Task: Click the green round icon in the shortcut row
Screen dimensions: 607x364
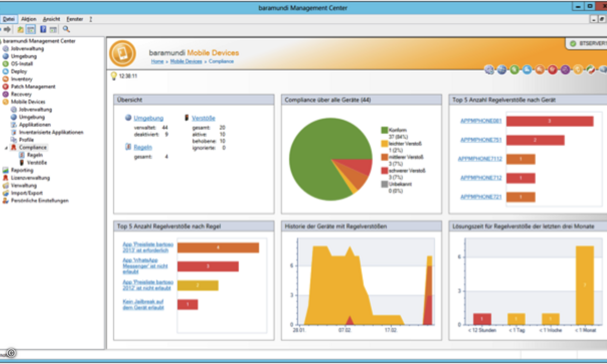Action: (x=514, y=70)
